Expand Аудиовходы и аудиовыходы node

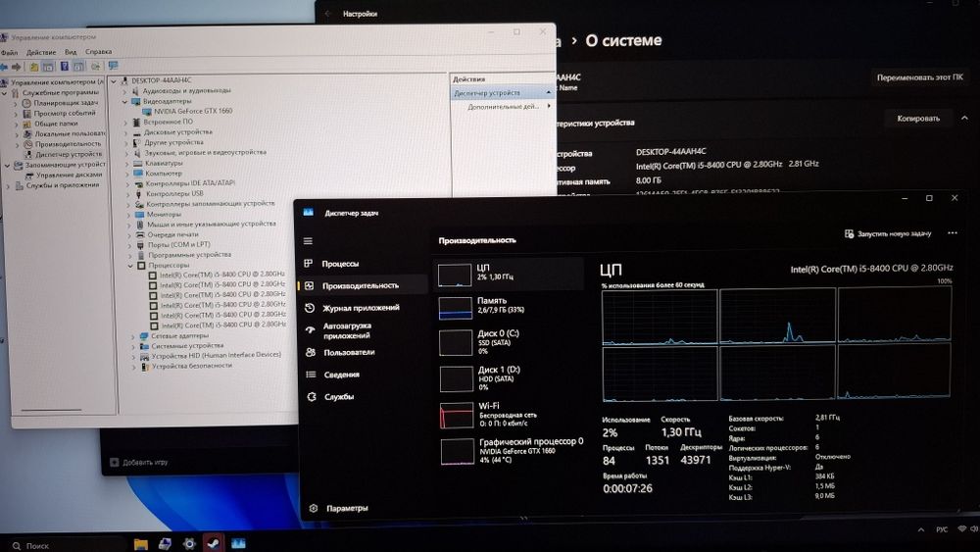[125, 91]
